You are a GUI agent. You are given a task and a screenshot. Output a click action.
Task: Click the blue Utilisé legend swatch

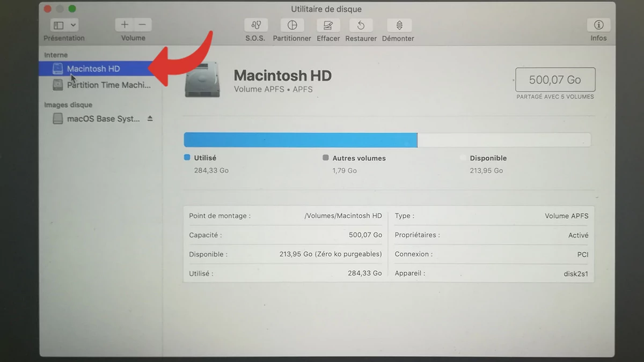tap(187, 158)
